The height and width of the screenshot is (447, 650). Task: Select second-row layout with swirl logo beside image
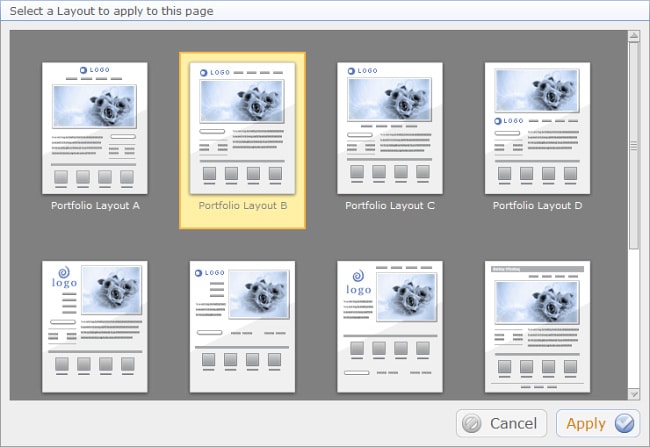pyautogui.click(x=95, y=326)
